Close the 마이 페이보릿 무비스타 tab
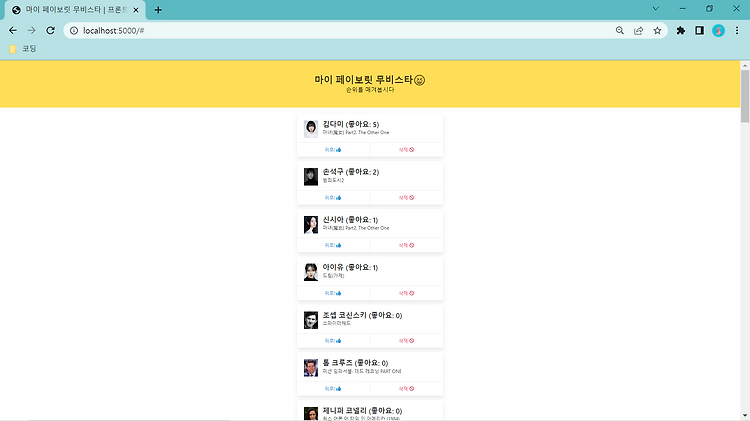Viewport: 750px width, 421px height. pos(136,10)
